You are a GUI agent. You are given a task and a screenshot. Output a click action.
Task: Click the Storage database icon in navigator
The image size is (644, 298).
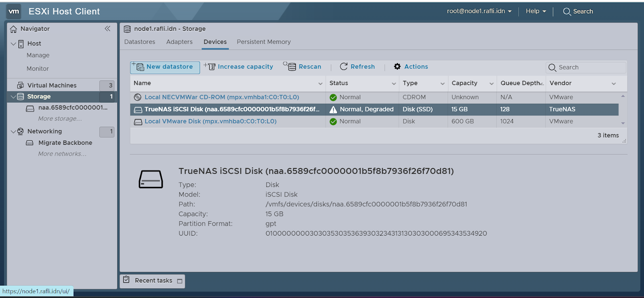21,97
